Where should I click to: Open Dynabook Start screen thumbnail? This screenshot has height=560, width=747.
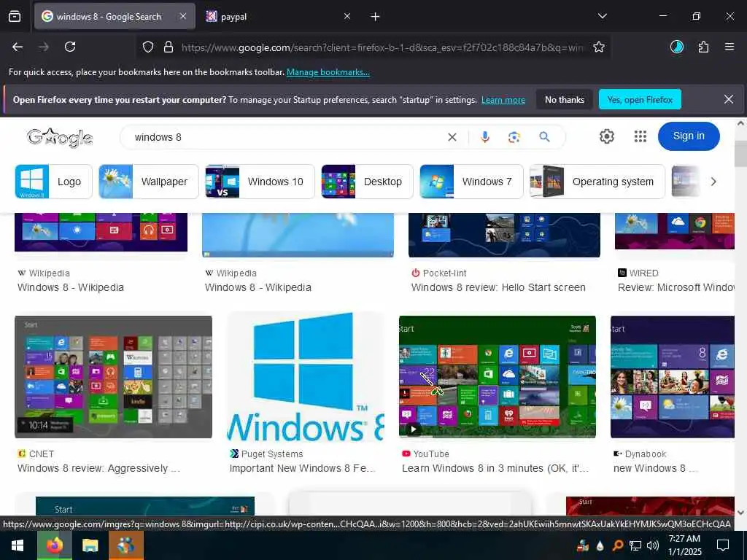tap(672, 377)
